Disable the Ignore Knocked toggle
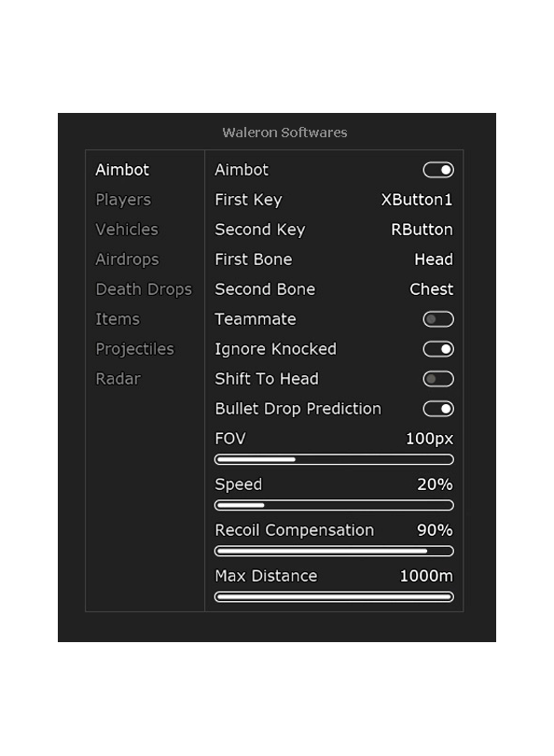This screenshot has width=554, height=756. pos(438,349)
